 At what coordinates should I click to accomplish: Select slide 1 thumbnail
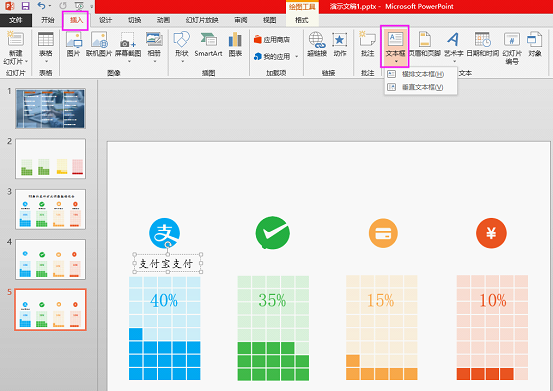pos(50,109)
